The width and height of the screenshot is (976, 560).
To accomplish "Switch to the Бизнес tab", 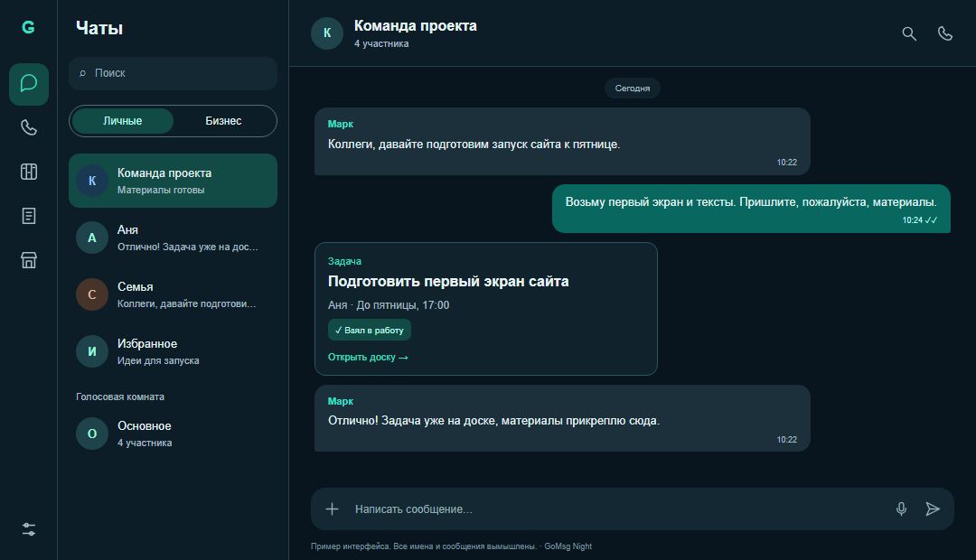I will coord(223,121).
